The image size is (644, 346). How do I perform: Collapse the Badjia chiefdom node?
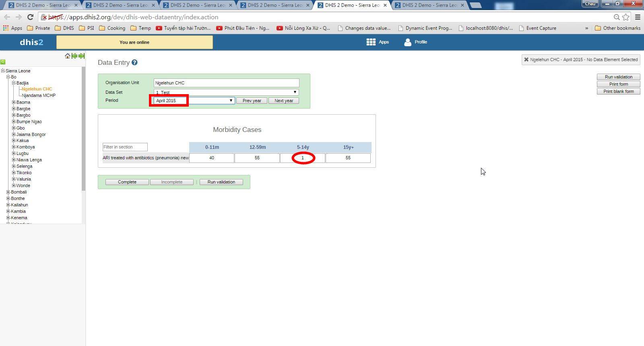click(x=14, y=83)
